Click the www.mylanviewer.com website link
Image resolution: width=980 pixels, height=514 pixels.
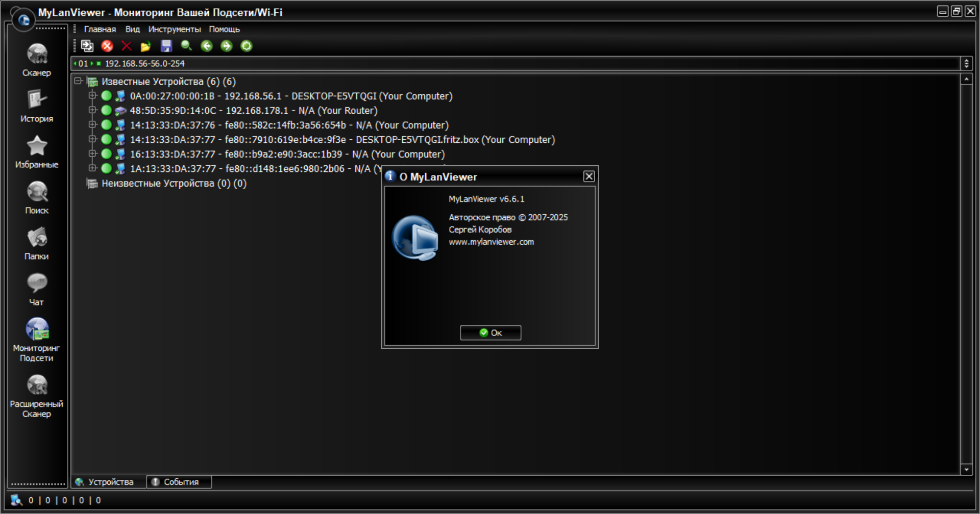[x=492, y=242]
